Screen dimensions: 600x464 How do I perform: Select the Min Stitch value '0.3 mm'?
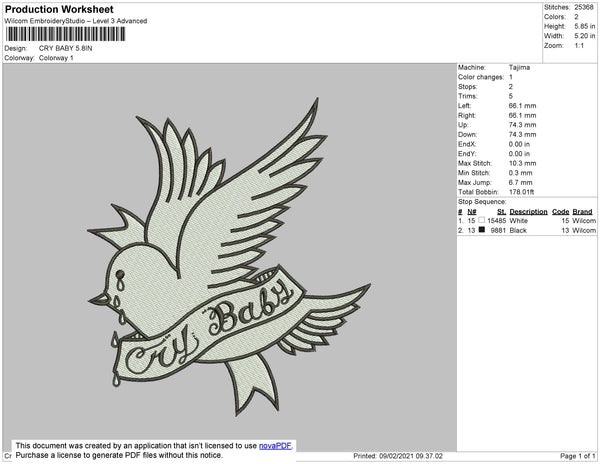click(520, 173)
